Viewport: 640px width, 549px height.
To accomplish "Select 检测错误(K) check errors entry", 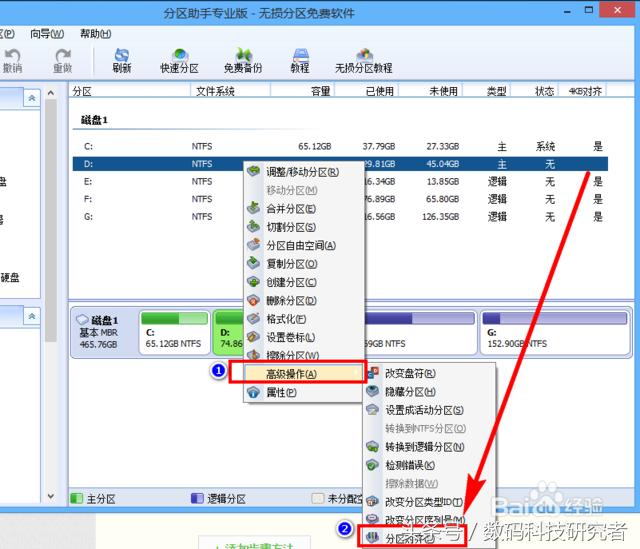I will pos(430,465).
